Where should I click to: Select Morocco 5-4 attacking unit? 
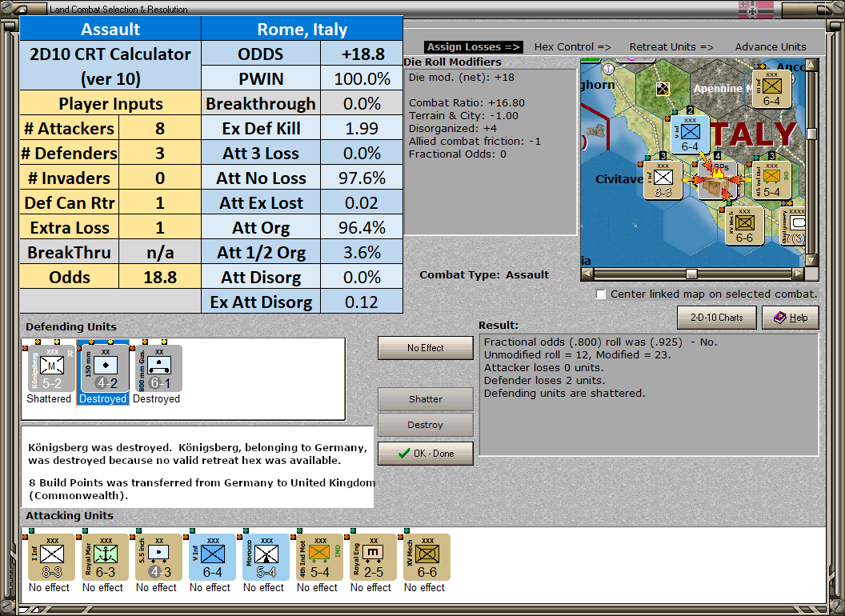click(x=266, y=558)
